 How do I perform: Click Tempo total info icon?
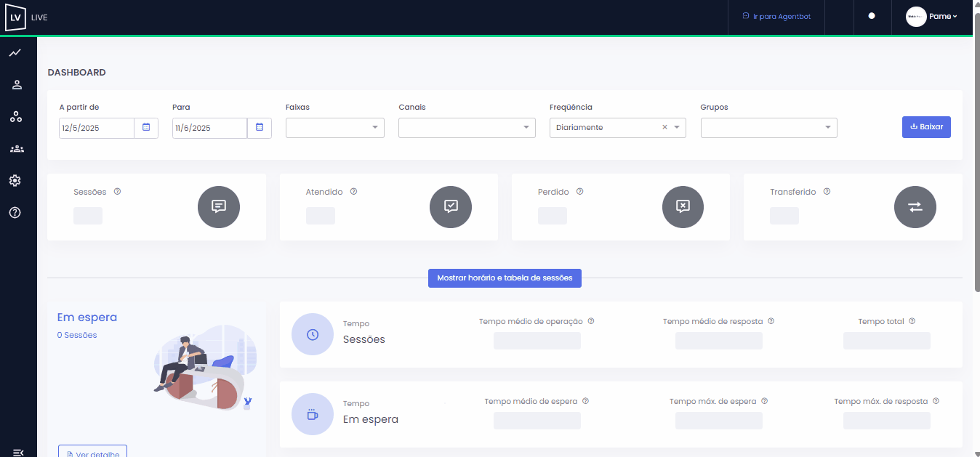coord(912,321)
